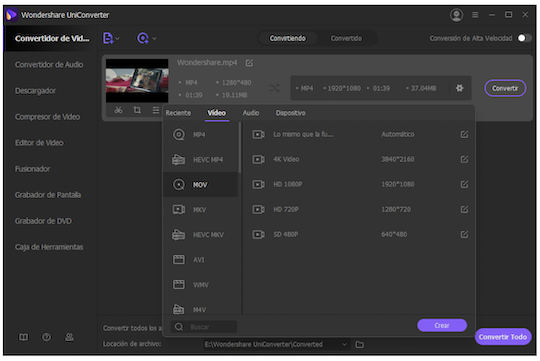Click the shuffle conversion arrows icon
This screenshot has height=361, width=540.
tap(274, 89)
